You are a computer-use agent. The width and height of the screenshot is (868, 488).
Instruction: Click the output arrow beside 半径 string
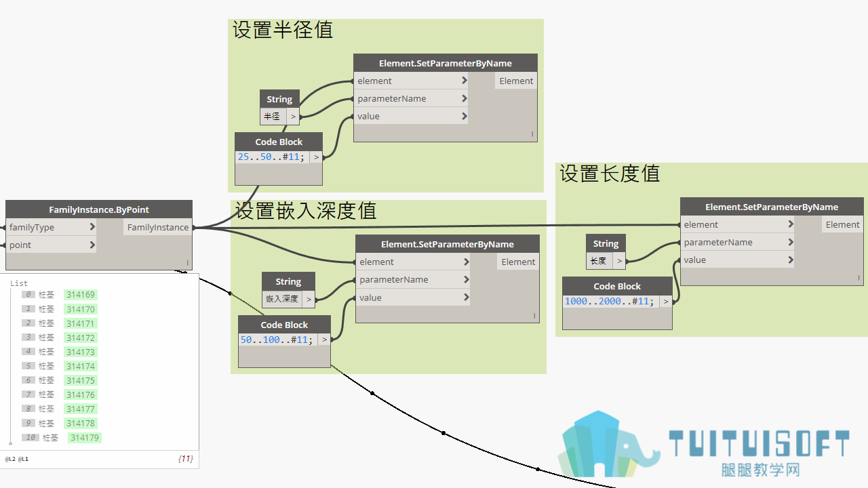[293, 117]
